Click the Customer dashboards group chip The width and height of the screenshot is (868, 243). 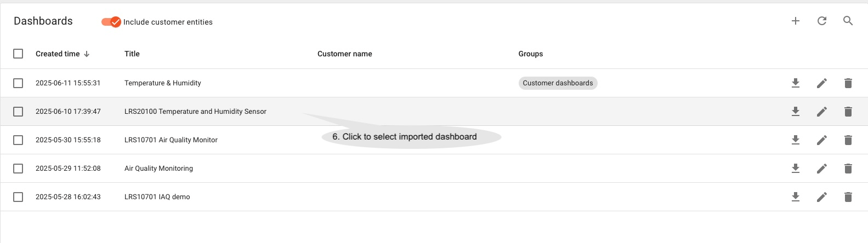click(558, 83)
